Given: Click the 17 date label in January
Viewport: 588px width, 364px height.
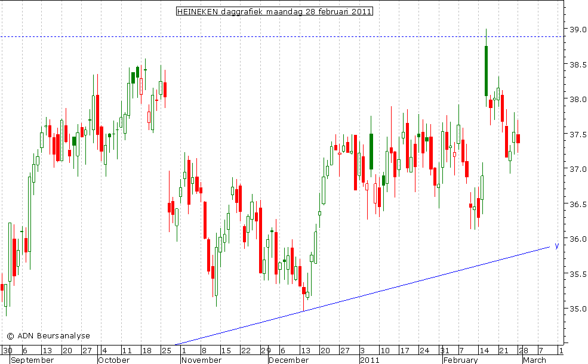Looking at the screenshot, I should pyautogui.click(x=405, y=350).
